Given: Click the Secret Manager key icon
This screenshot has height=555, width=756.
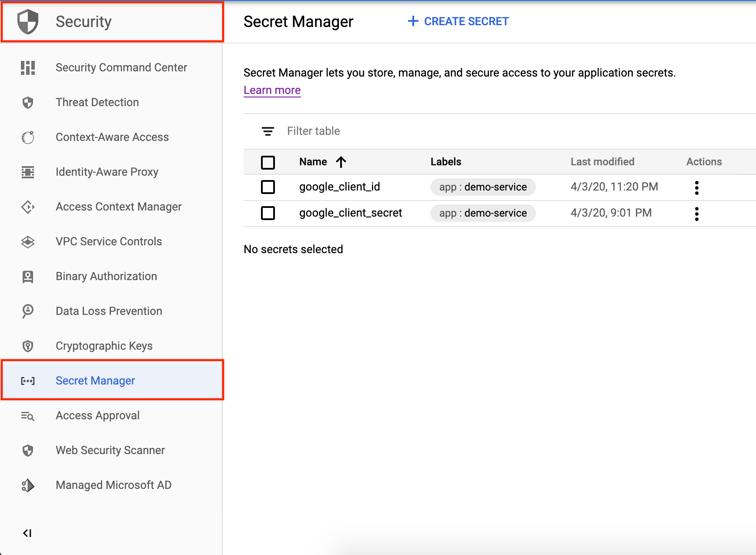Looking at the screenshot, I should (27, 381).
